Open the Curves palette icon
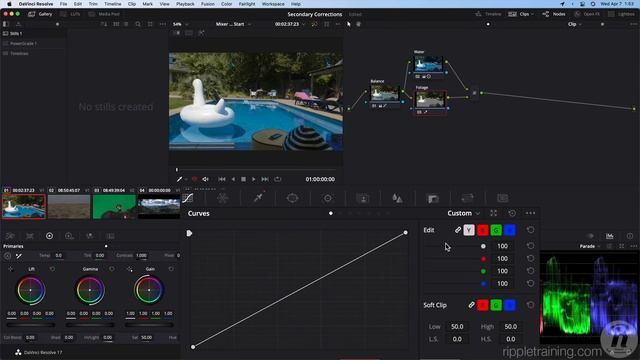Viewport: 640px width, 360px height. click(x=187, y=198)
